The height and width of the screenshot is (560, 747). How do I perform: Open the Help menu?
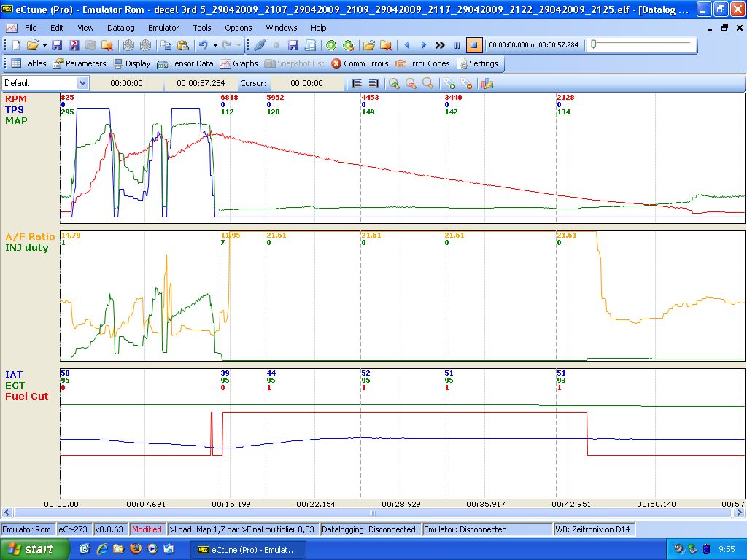pyautogui.click(x=318, y=28)
